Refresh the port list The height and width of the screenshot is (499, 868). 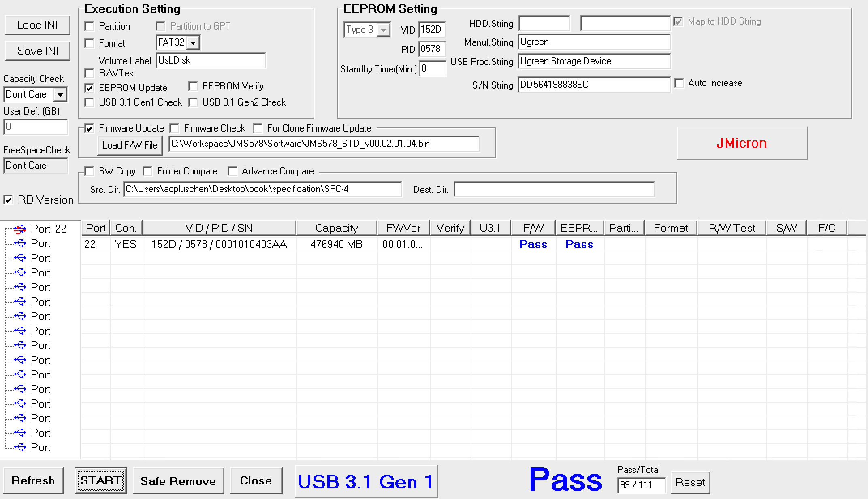[x=34, y=481]
